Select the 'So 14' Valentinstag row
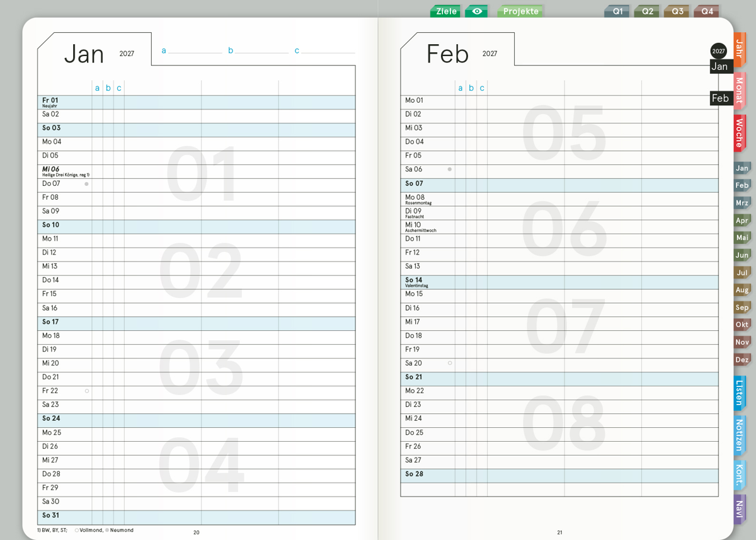The height and width of the screenshot is (540, 756). [559, 282]
